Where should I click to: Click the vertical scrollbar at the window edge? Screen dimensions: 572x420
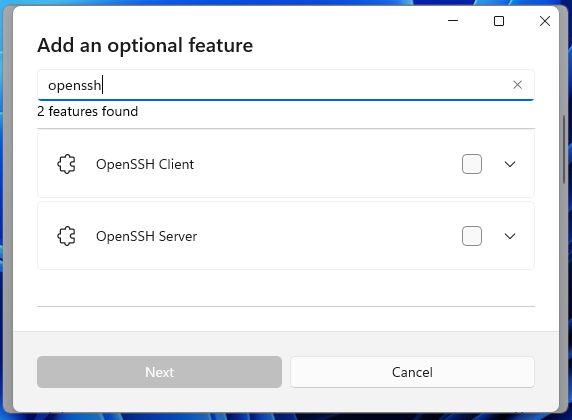tap(564, 150)
